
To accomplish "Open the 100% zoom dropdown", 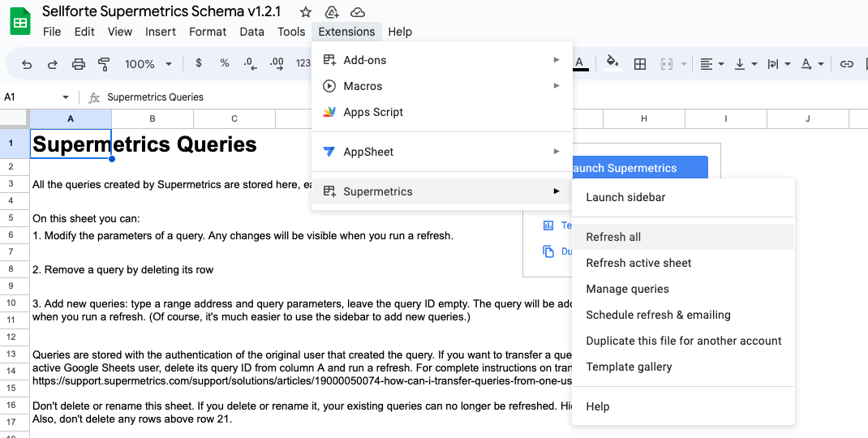I will pyautogui.click(x=148, y=64).
